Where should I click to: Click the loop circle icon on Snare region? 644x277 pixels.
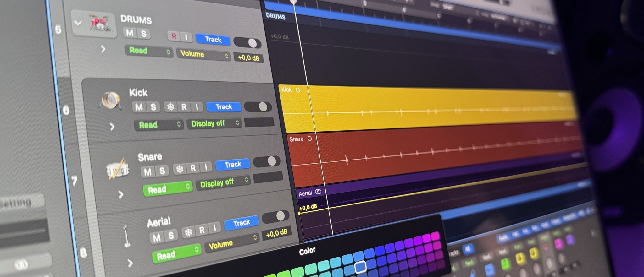(x=310, y=138)
